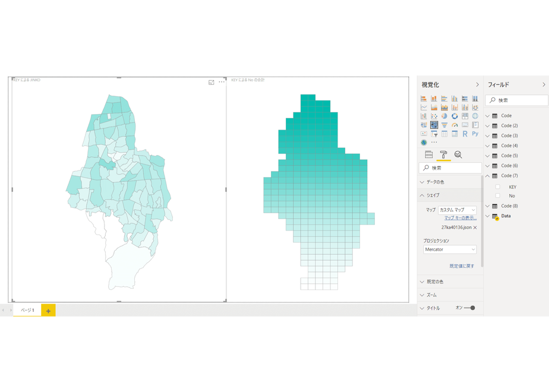Select the treemap visual
The image size is (549, 392).
(465, 116)
